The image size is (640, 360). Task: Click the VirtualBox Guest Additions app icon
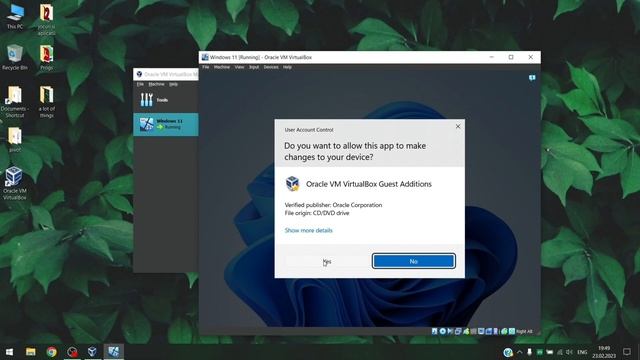(292, 184)
